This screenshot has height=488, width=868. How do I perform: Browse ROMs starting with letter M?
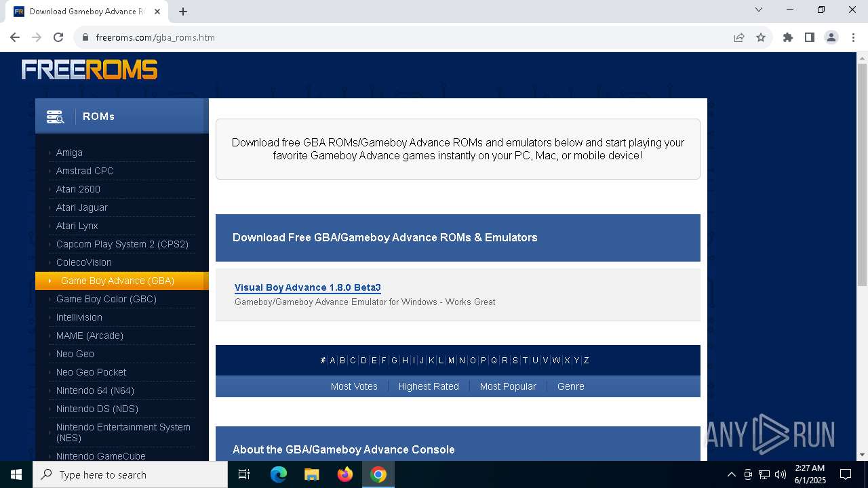coord(451,361)
